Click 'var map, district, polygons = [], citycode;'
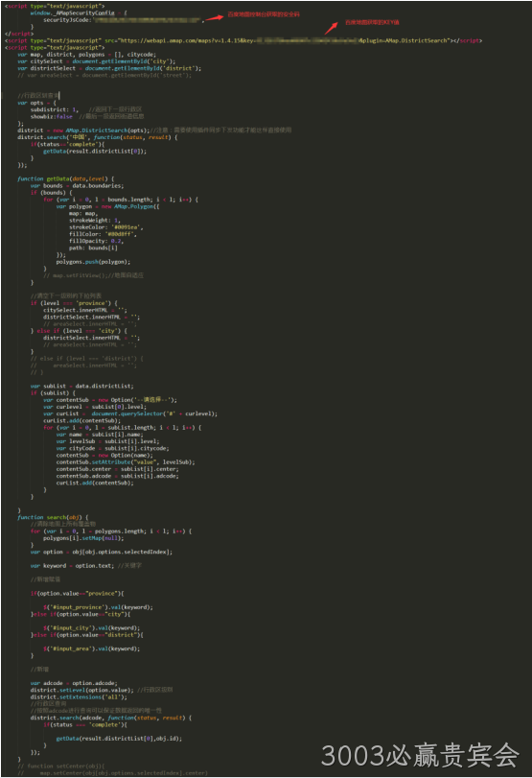 click(87, 55)
